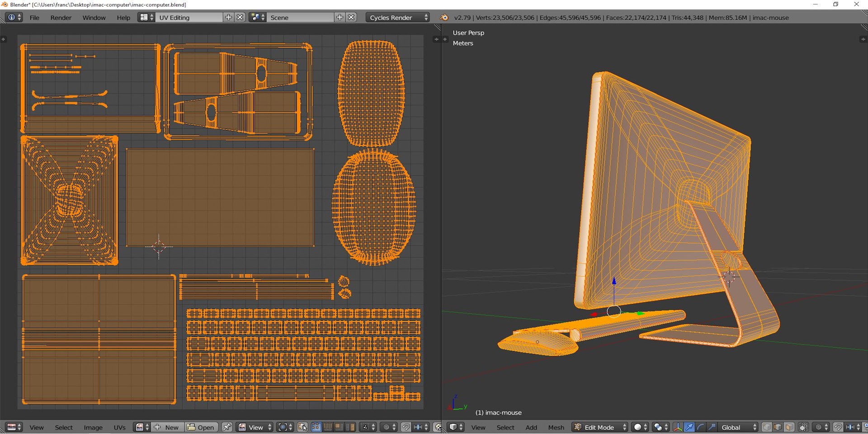Open the Add menu in 3D view
The width and height of the screenshot is (868, 434).
531,427
